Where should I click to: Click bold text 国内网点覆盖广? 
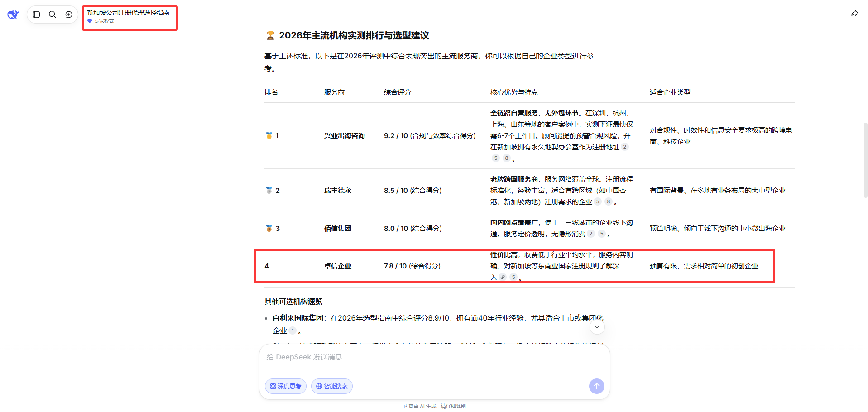(x=514, y=222)
